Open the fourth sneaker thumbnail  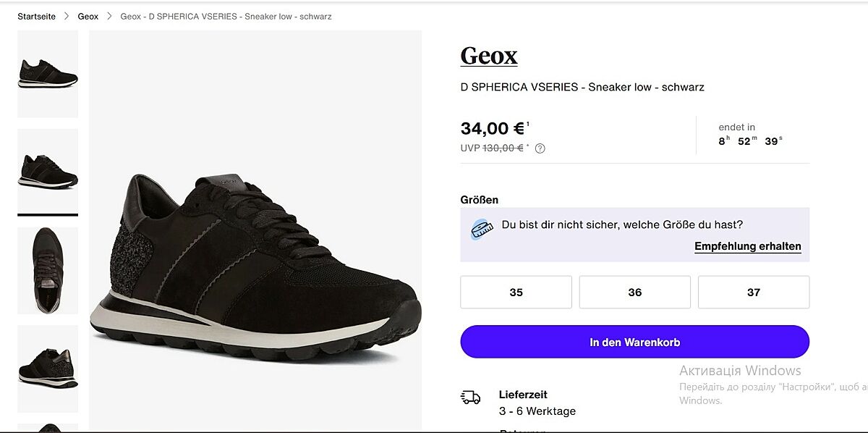[x=48, y=368]
